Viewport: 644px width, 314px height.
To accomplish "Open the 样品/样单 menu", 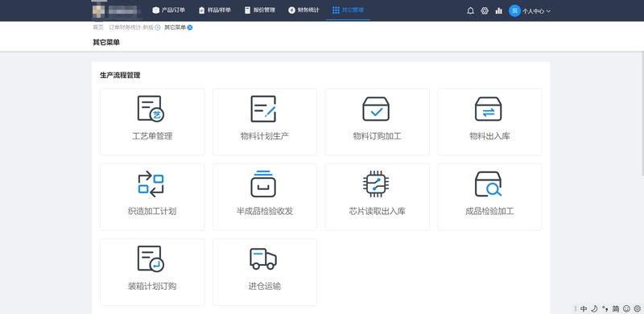I will (x=214, y=10).
